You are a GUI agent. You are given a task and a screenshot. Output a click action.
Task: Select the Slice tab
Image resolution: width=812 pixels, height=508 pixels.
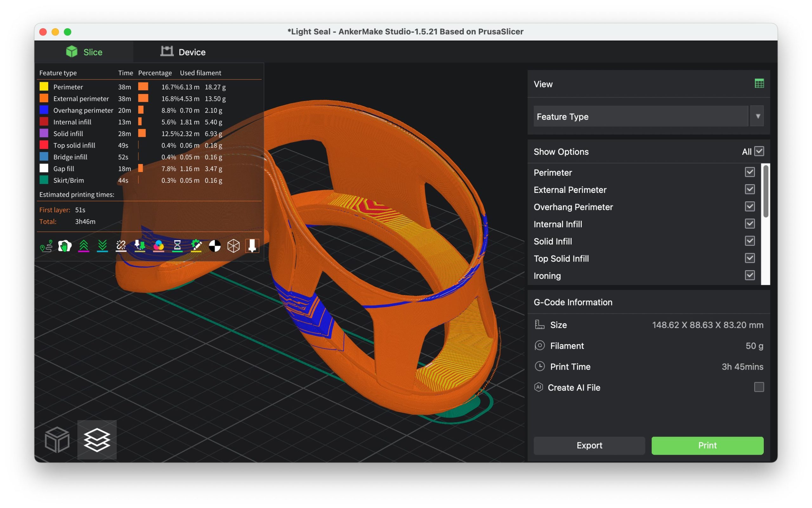(x=84, y=52)
